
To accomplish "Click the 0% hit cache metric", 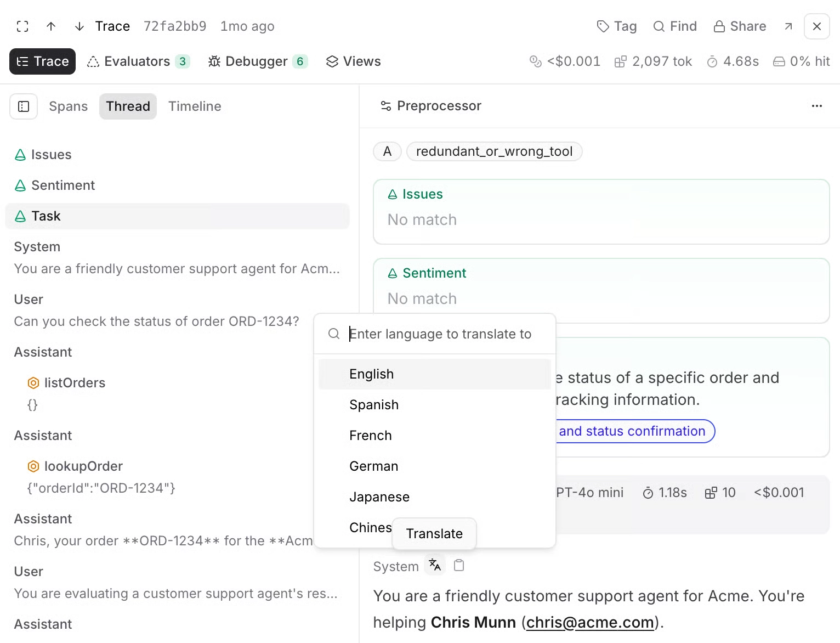I will point(802,61).
